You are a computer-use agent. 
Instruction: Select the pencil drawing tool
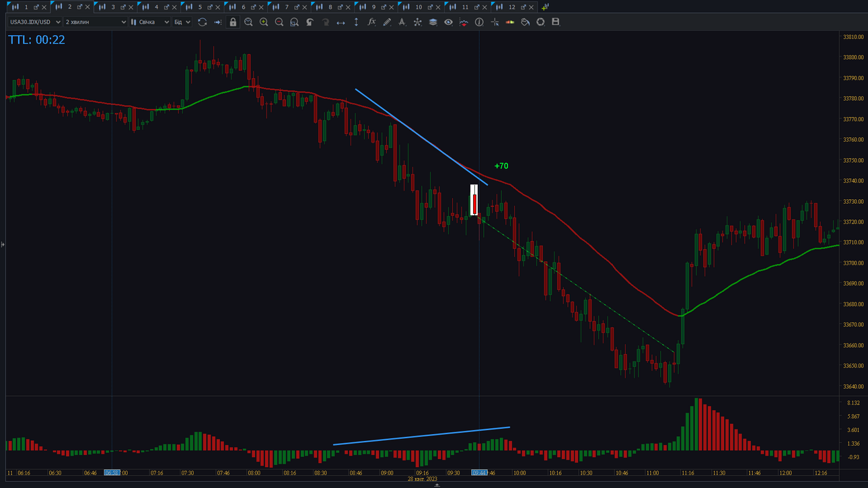(387, 22)
